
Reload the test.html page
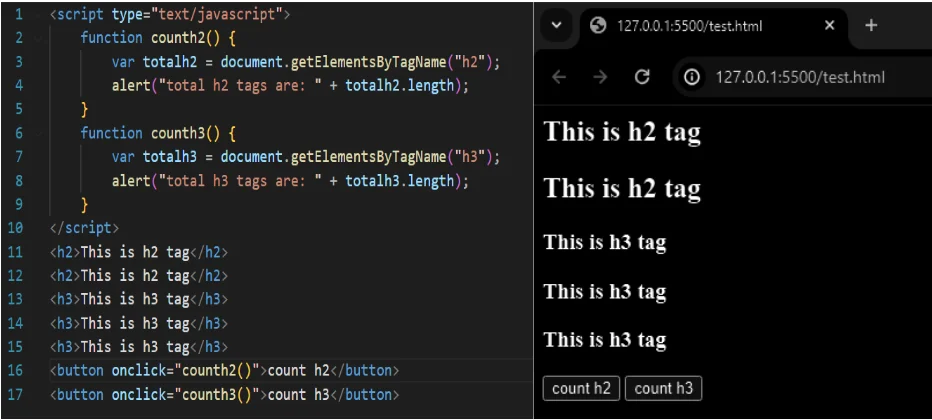click(x=643, y=77)
